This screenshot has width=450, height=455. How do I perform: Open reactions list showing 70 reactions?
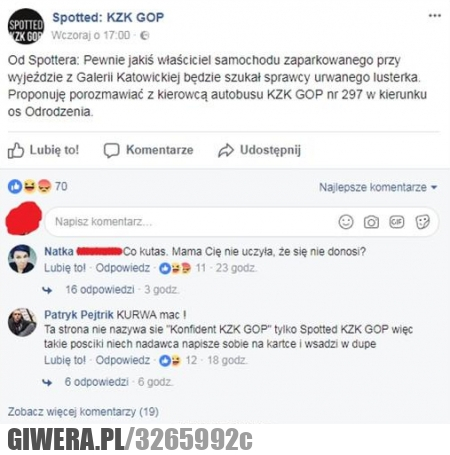(38, 186)
